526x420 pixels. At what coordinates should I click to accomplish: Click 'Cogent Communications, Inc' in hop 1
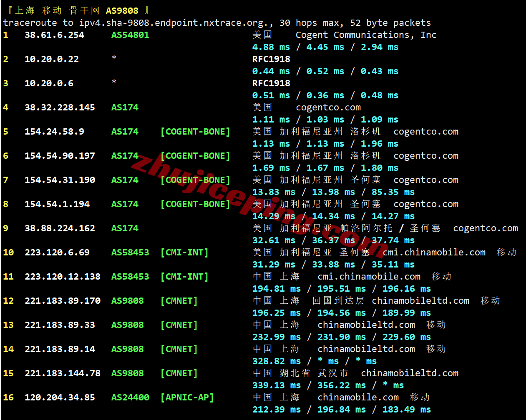tap(366, 35)
